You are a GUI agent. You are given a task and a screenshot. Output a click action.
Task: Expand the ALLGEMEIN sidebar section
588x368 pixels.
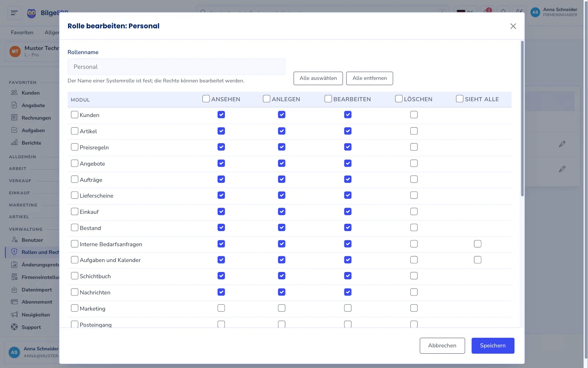22,157
